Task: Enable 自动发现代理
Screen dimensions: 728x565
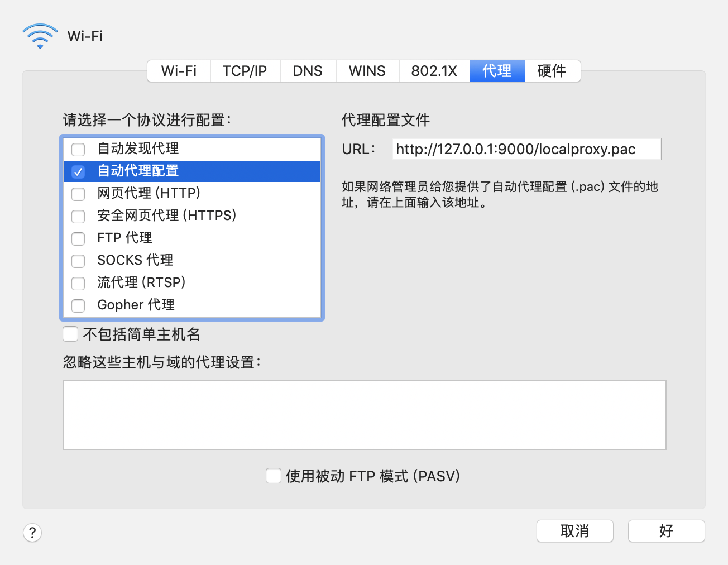Action: (78, 149)
